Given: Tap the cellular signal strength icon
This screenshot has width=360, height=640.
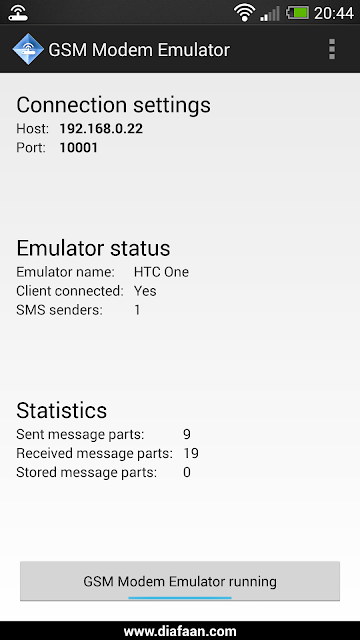Looking at the screenshot, I should tap(270, 13).
